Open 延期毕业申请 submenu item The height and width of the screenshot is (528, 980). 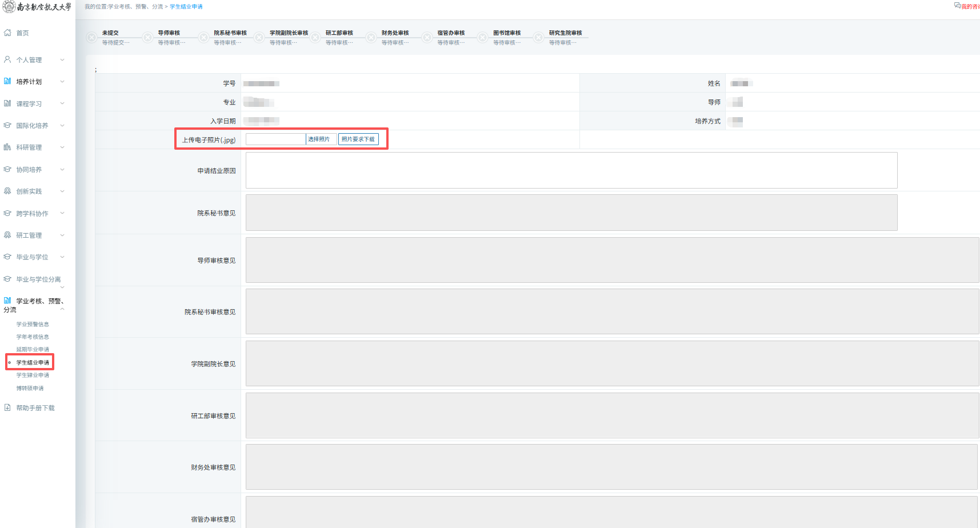click(33, 349)
